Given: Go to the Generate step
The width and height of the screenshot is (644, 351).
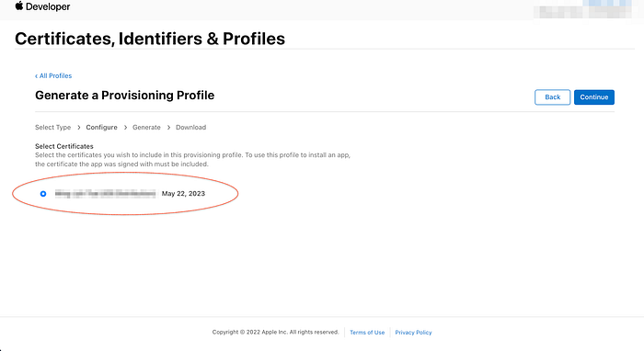Looking at the screenshot, I should pyautogui.click(x=146, y=128).
